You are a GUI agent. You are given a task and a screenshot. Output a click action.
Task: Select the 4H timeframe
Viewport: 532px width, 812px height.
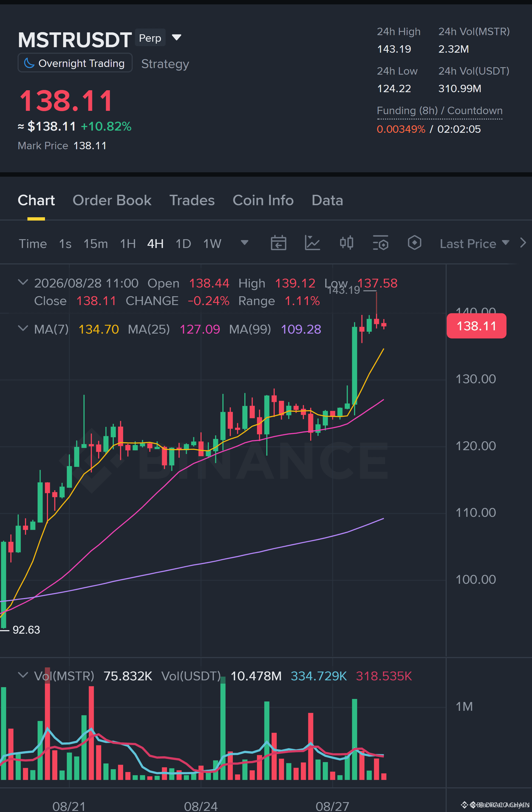point(155,244)
